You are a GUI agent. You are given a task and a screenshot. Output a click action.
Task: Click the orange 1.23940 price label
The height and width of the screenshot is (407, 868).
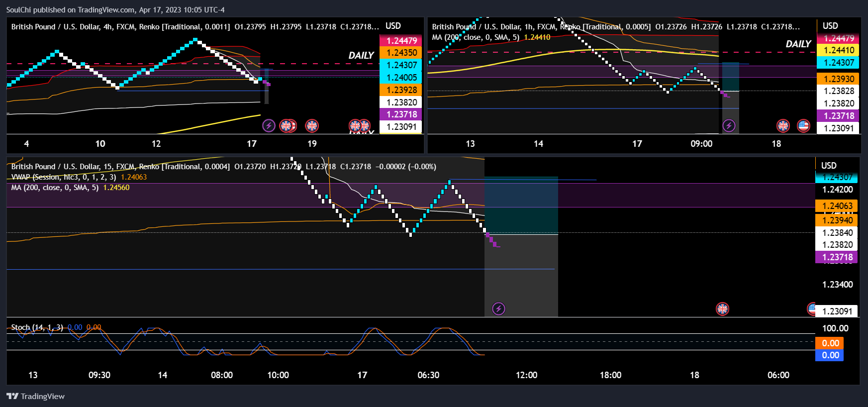pos(837,220)
